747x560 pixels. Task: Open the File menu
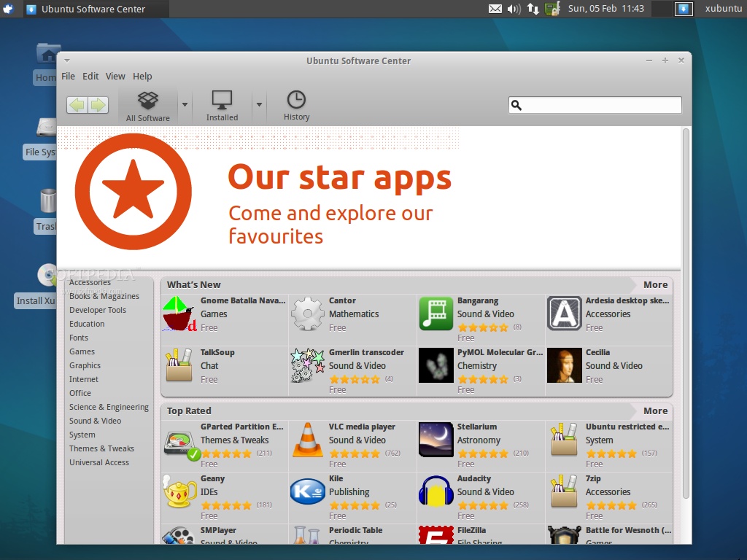(x=68, y=76)
